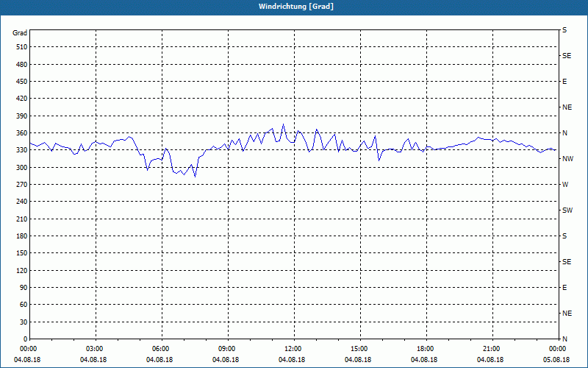The height and width of the screenshot is (368, 588).
Task: Pick the 300 y-axis value
Action: pyautogui.click(x=21, y=168)
